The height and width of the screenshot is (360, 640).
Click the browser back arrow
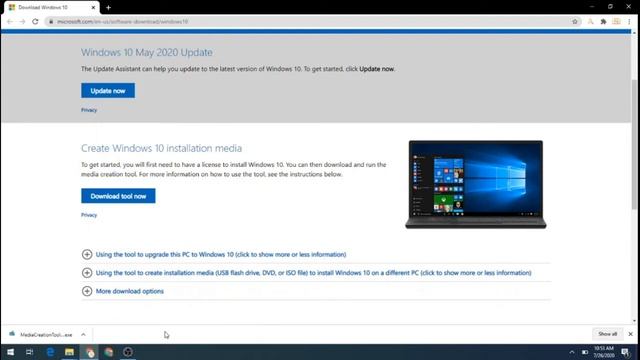[10, 21]
